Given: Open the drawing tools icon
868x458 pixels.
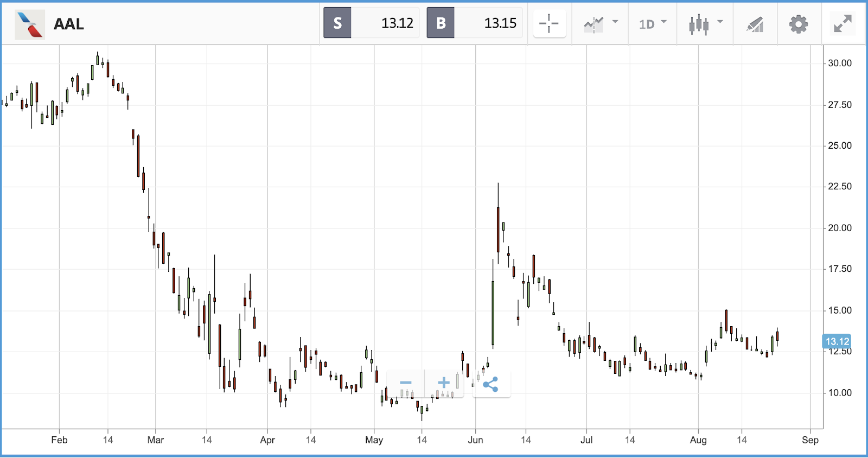Looking at the screenshot, I should (755, 24).
